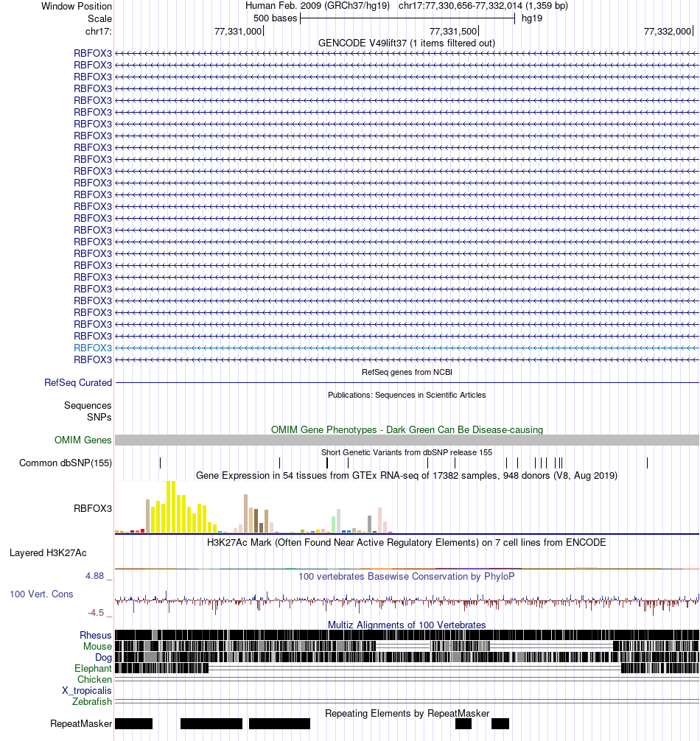Open Publications: Sequences in Scientific Articles title
This screenshot has height=741, width=700.
(407, 395)
